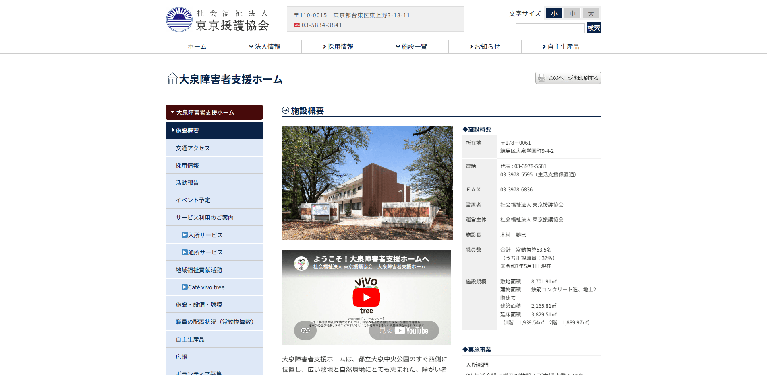Image resolution: width=767 pixels, height=375 pixels.
Task: Open 通所サービス sub-item in sidebar
Action: [214, 252]
